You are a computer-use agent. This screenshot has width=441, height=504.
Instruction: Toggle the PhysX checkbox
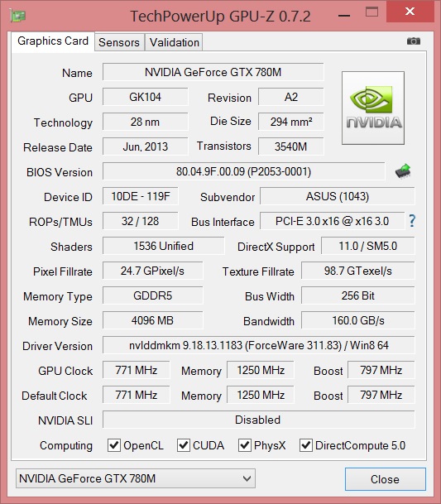245,445
